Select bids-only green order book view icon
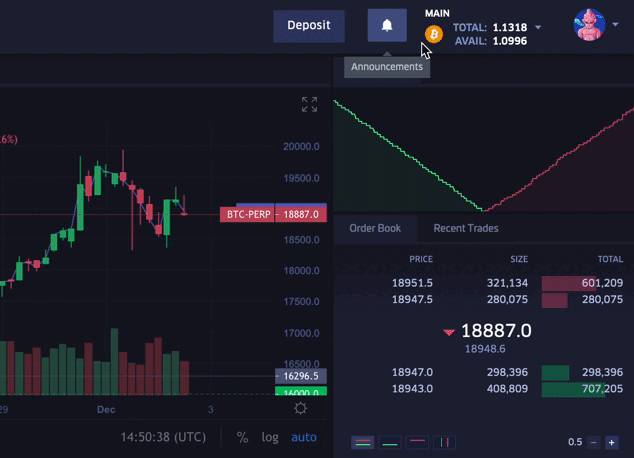 390,443
